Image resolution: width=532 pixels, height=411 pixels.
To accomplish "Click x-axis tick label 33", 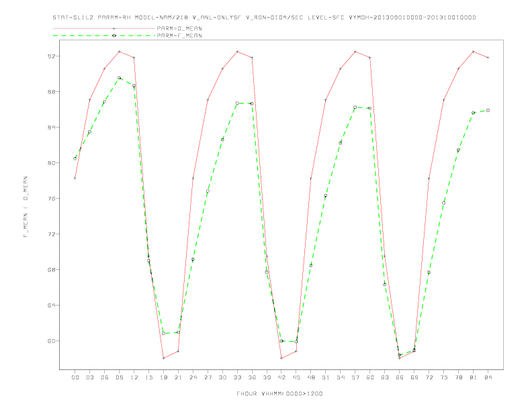I will coord(237,377).
